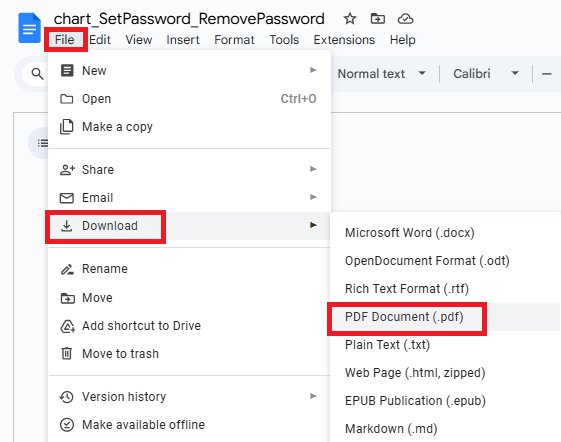Click the Download arrow icon
Viewport: 561px width, 442px height.
[x=67, y=226]
